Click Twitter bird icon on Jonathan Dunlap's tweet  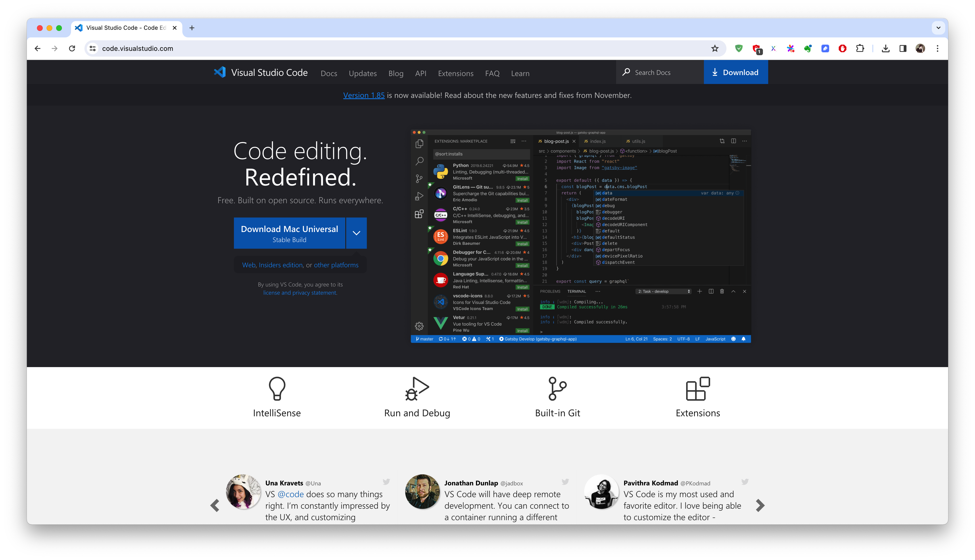pyautogui.click(x=565, y=482)
